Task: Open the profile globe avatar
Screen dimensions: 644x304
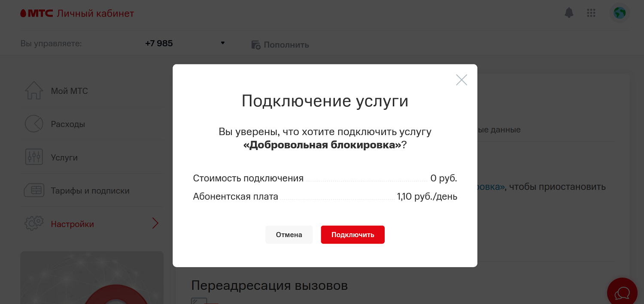Action: [620, 13]
